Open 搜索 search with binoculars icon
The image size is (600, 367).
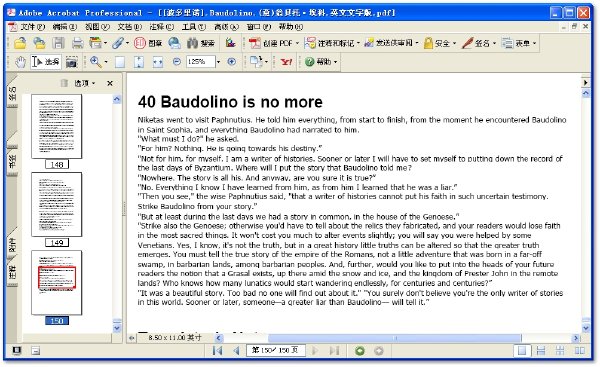(x=201, y=43)
